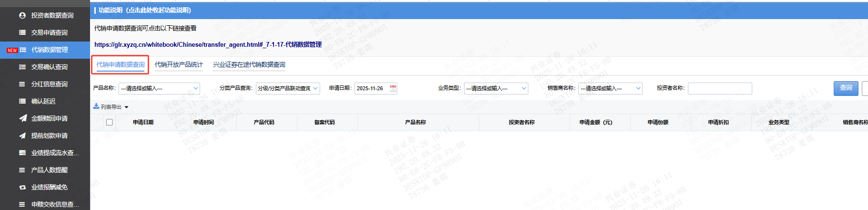Click the bars icon beside 分红信息查询
Image resolution: width=868 pixels, height=210 pixels.
coord(22,84)
